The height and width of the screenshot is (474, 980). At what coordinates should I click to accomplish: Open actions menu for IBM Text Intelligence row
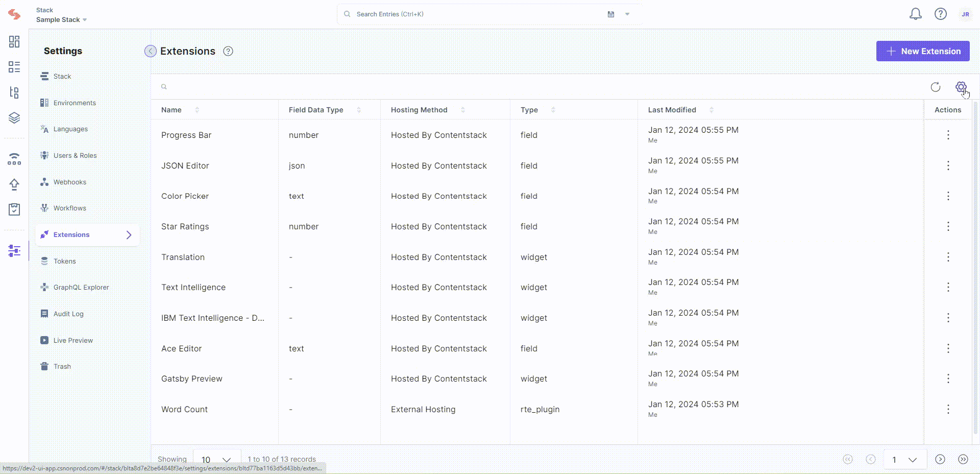click(948, 318)
